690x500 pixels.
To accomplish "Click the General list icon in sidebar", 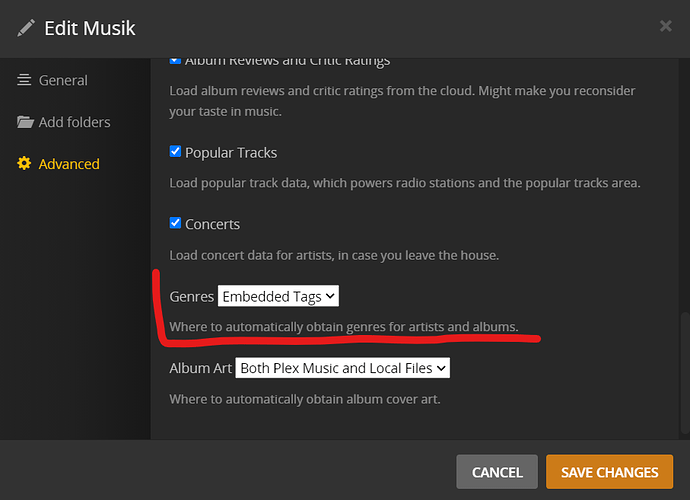I will point(25,80).
